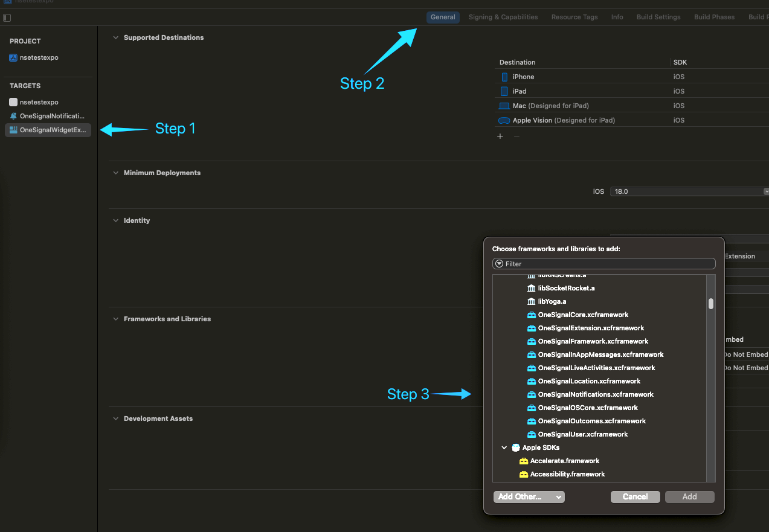Click the filter icon in search field

(499, 264)
